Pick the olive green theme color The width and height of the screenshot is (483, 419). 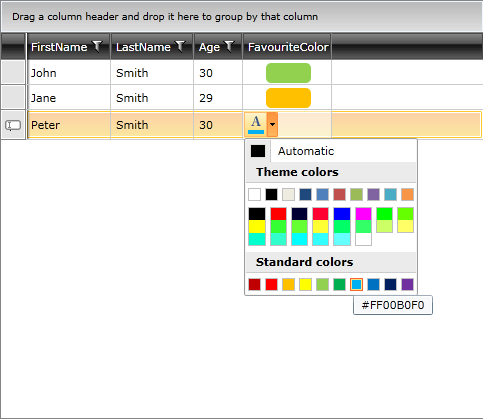tap(356, 194)
